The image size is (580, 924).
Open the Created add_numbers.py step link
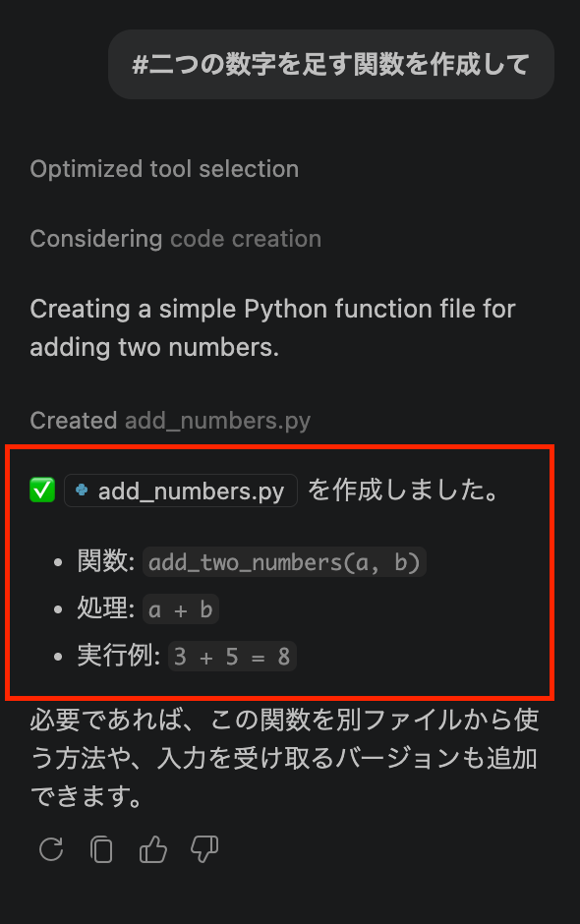(170, 421)
